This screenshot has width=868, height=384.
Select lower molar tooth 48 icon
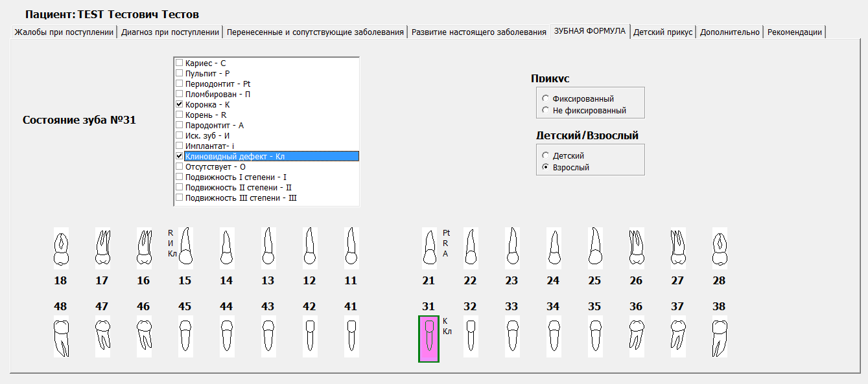60,337
